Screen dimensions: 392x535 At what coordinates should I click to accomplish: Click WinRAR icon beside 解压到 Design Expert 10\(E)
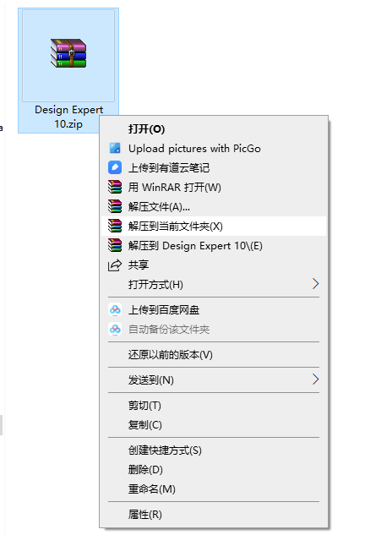(115, 245)
